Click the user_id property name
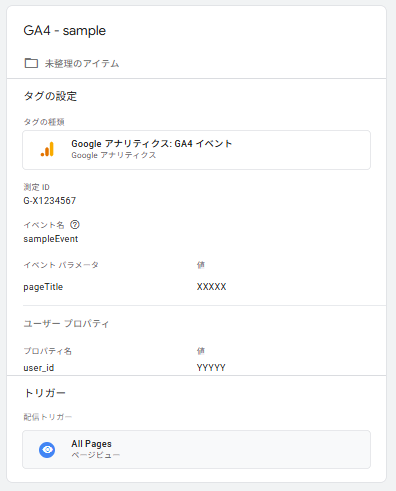Image resolution: width=396 pixels, height=491 pixels. coord(39,368)
